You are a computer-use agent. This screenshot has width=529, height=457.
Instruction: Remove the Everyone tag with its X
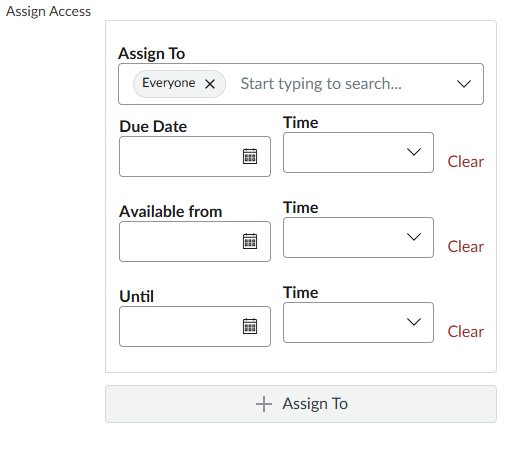(210, 84)
